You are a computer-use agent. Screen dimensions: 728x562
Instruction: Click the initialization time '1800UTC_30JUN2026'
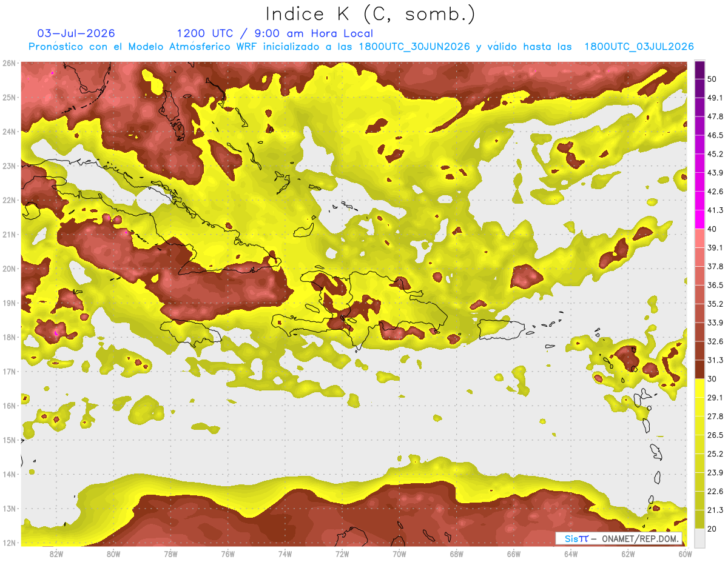[x=414, y=47]
